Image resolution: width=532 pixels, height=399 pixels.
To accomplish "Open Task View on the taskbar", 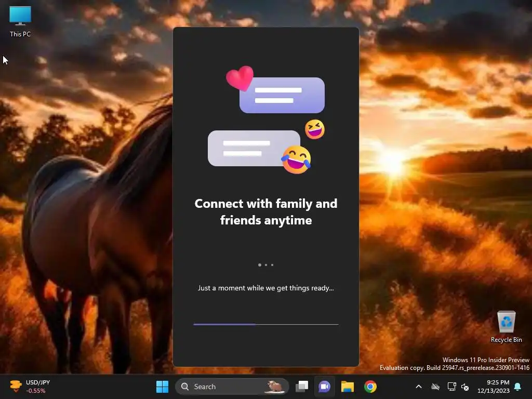I will click(x=302, y=387).
